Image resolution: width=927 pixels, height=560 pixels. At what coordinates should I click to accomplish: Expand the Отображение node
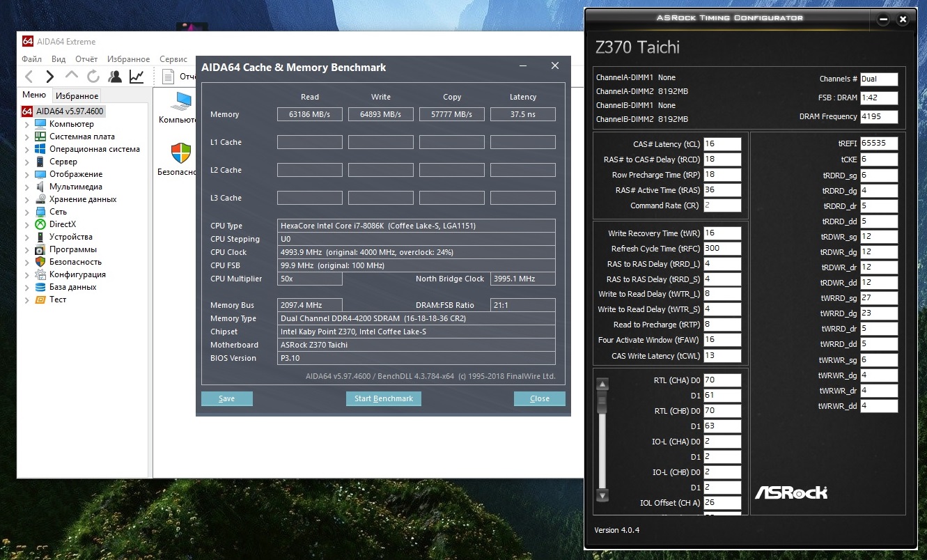click(27, 174)
